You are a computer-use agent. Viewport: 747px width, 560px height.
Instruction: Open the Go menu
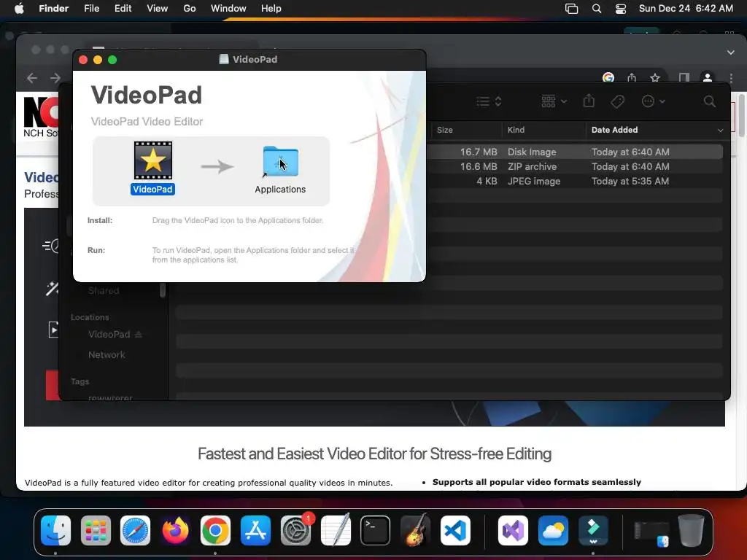(x=190, y=9)
